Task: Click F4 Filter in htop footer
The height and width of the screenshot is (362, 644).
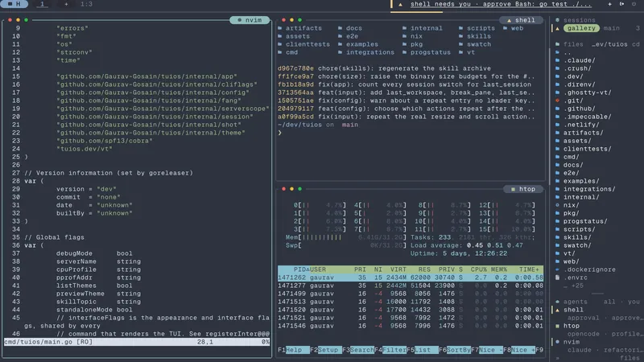Action: [x=390, y=350]
